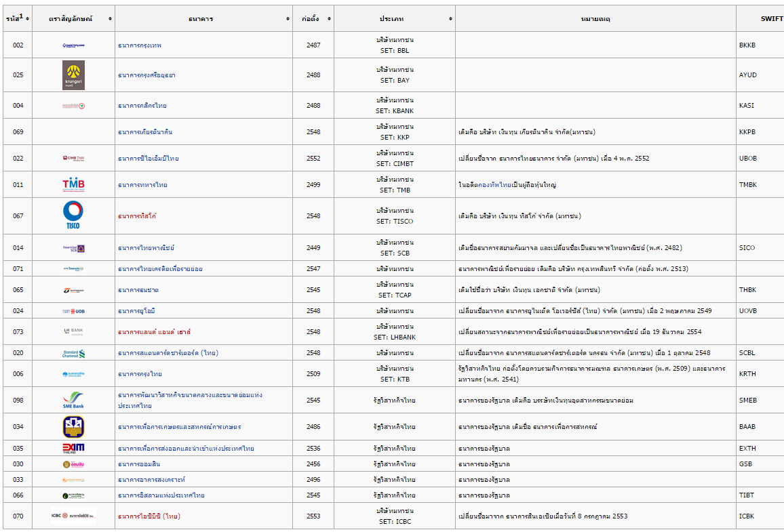Click the หมายเหตุ column header
The image size is (784, 532).
click(595, 19)
